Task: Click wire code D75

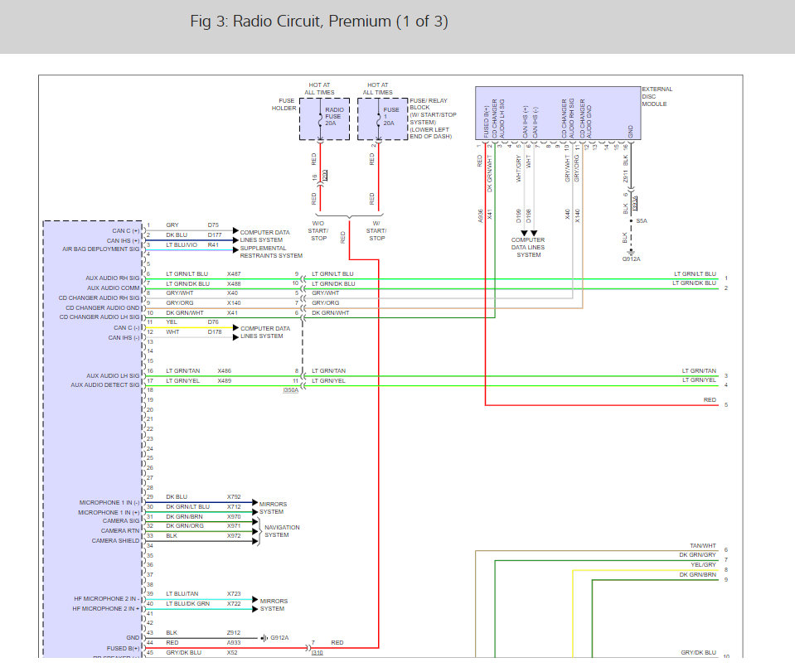Action: coord(213,225)
